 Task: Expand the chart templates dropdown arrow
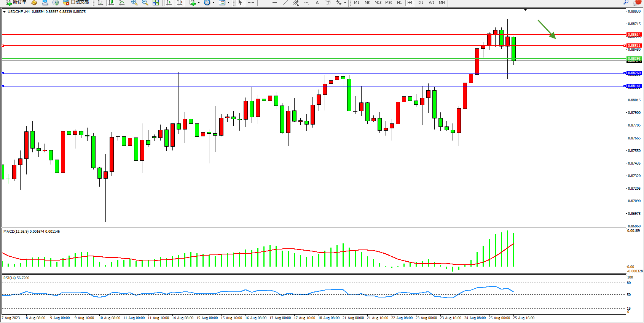pos(228,3)
